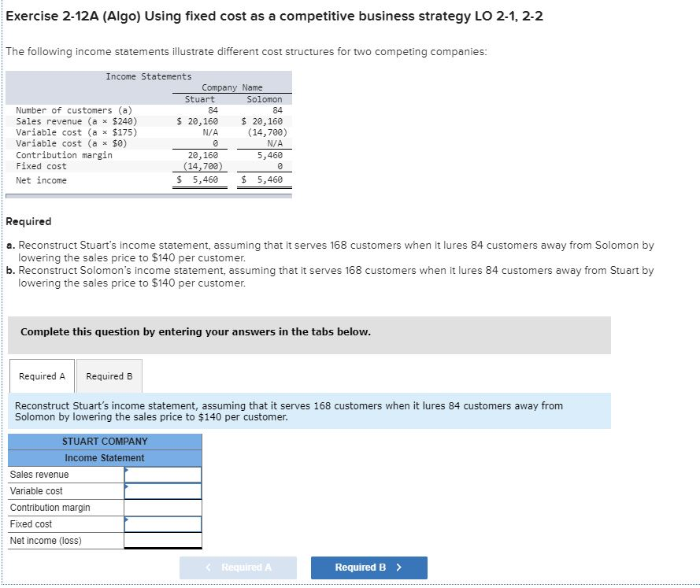Click the STUART COMPANY table header

click(x=105, y=442)
